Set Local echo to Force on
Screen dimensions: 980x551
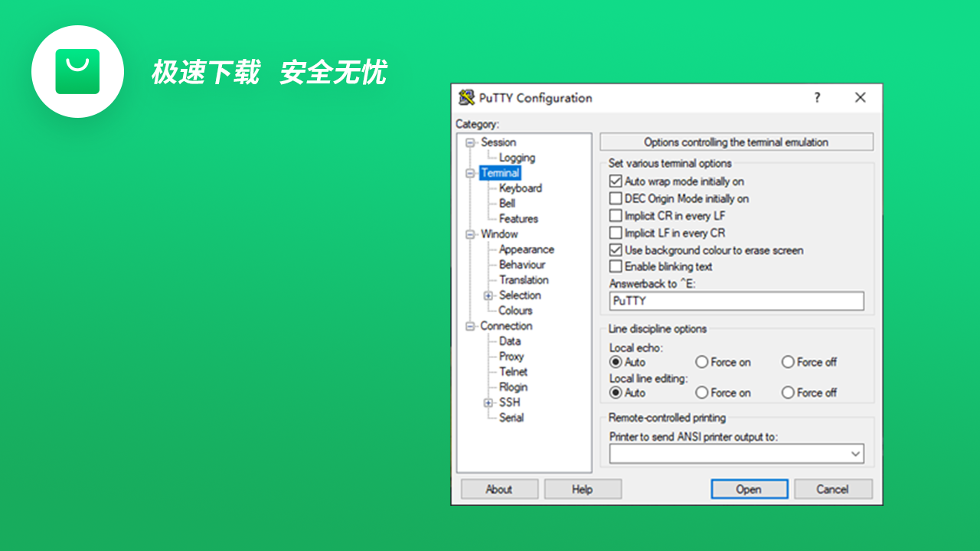point(701,361)
